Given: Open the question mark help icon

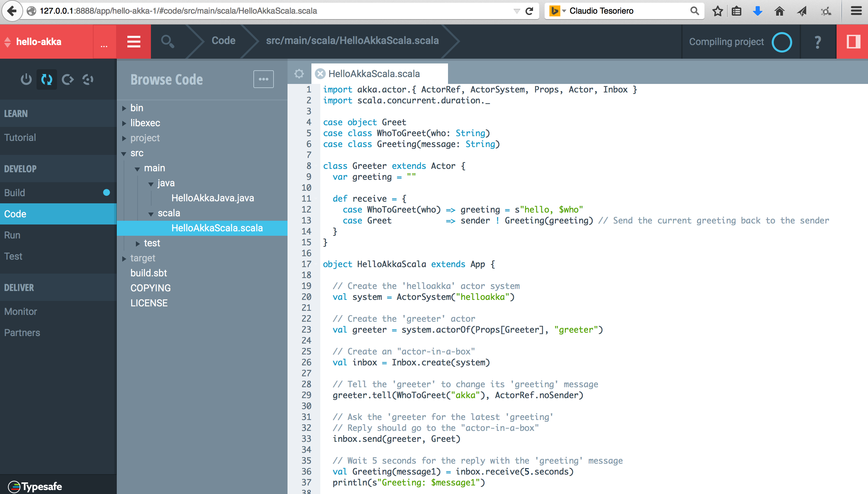Looking at the screenshot, I should pyautogui.click(x=817, y=42).
